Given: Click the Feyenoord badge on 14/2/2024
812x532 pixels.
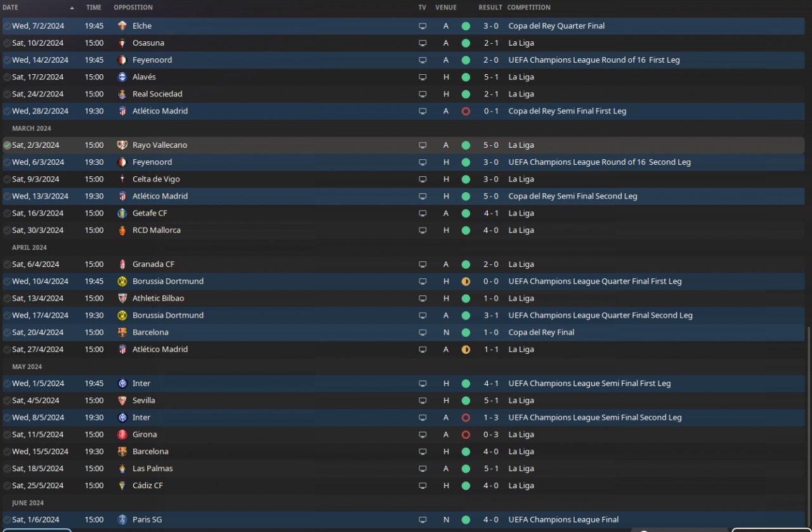Looking at the screenshot, I should [122, 60].
